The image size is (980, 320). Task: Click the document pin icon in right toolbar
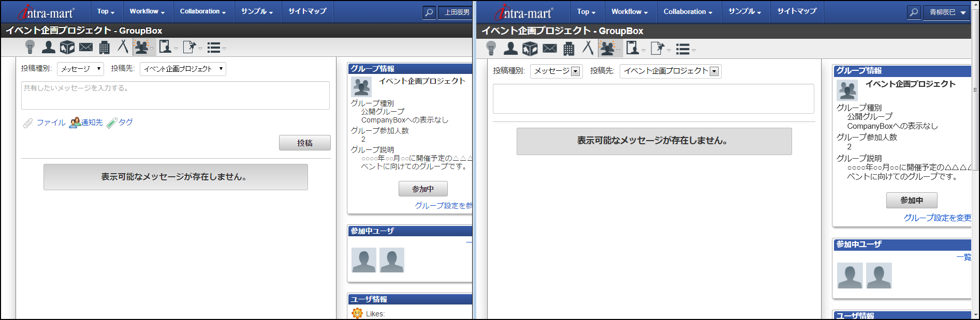657,49
